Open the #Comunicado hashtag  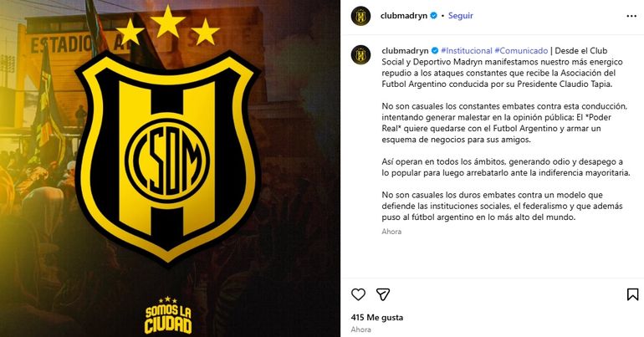tap(521, 50)
